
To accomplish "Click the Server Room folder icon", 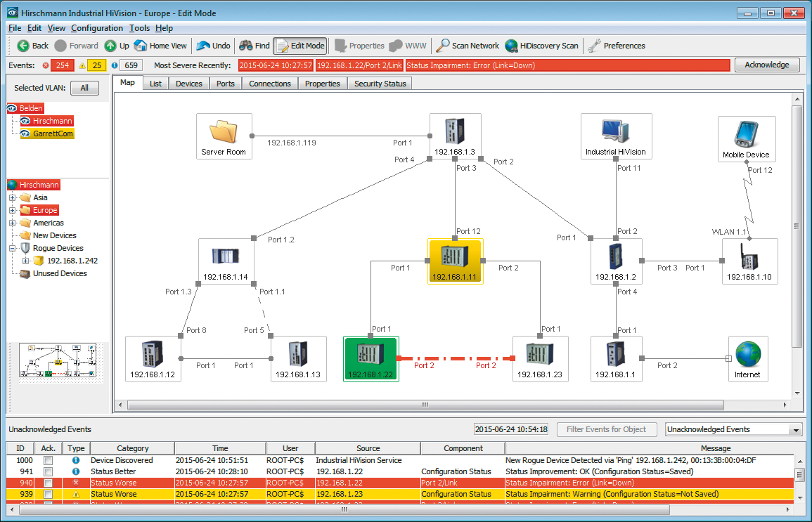I will pos(224,132).
